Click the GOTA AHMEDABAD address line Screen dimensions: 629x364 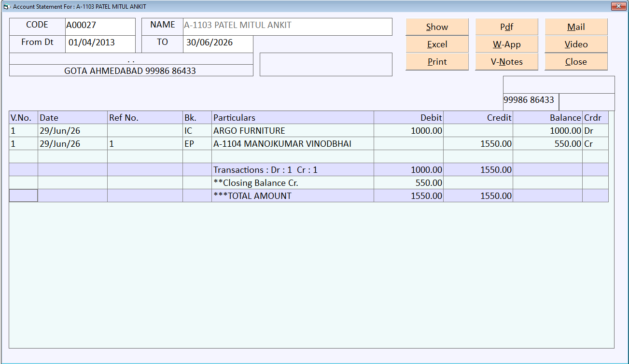(x=131, y=70)
